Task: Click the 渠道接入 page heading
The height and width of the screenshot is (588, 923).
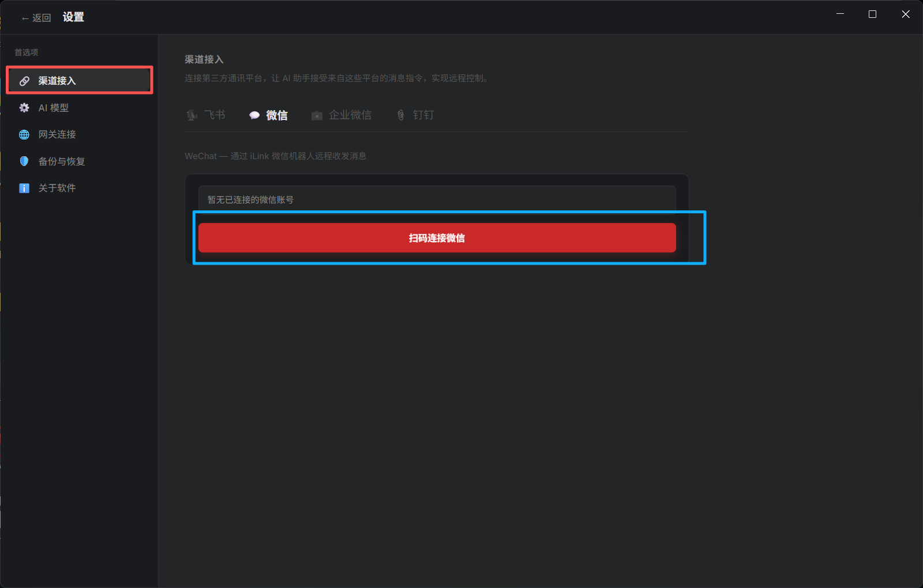Action: click(x=204, y=59)
